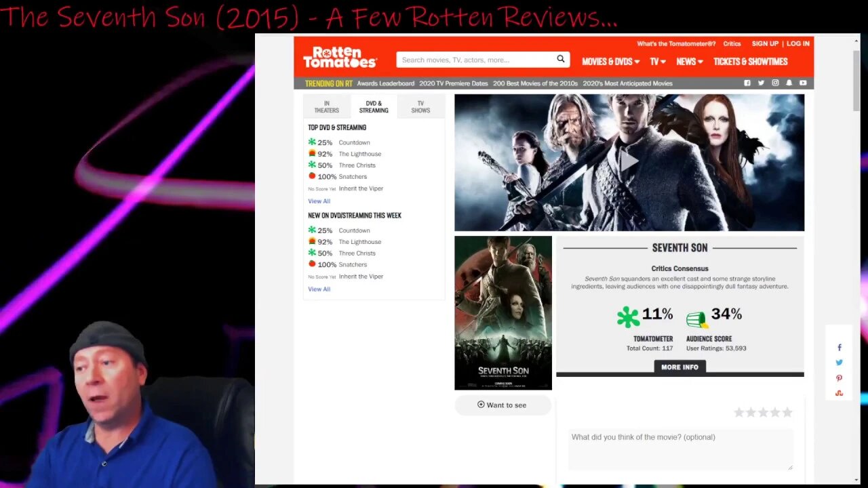Rate the movie one star
The height and width of the screenshot is (488, 868).
click(739, 412)
